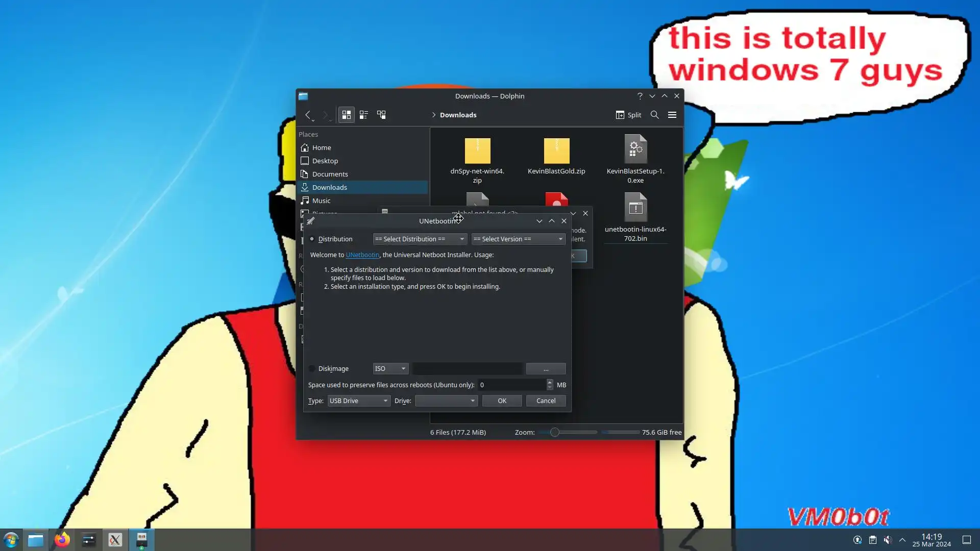Switch Dolphin to icons view mode

coord(347,115)
